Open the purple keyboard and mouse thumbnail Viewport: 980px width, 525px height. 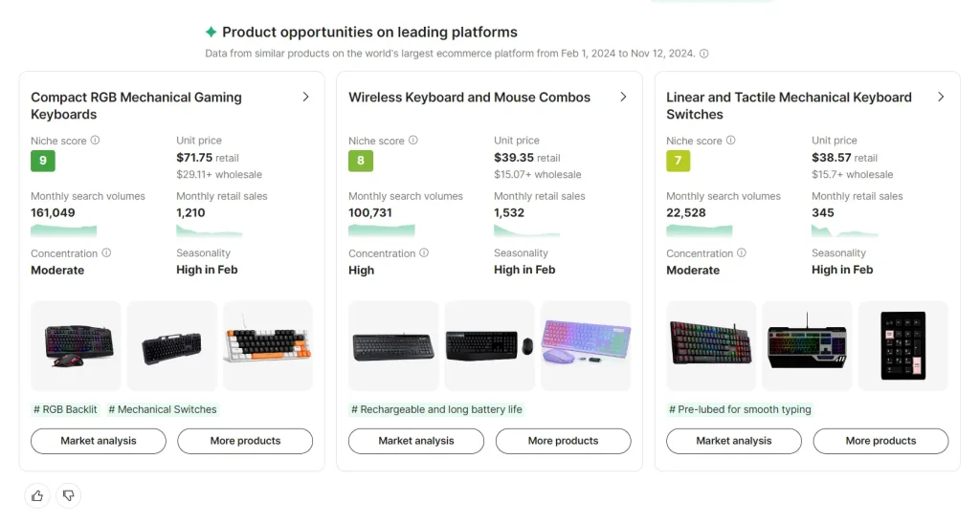click(586, 346)
